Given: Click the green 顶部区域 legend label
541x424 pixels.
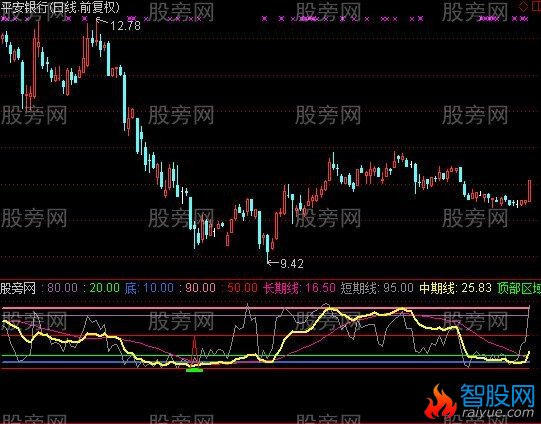Looking at the screenshot, I should (519, 288).
